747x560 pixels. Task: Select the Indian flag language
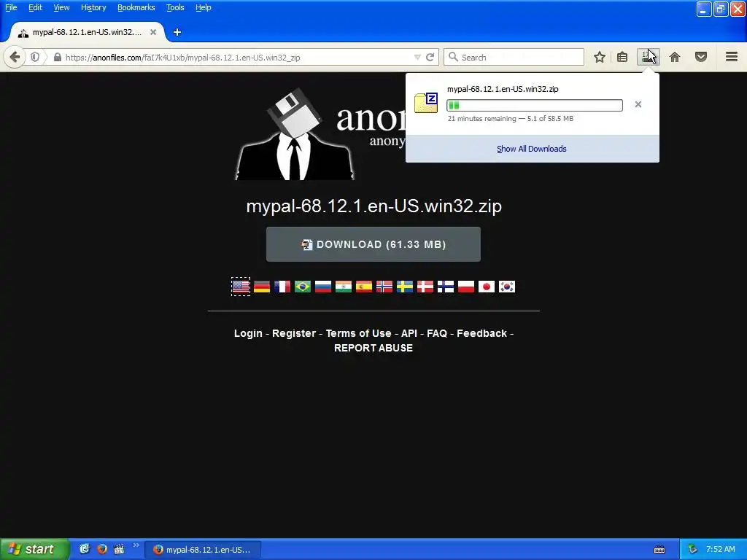point(344,286)
